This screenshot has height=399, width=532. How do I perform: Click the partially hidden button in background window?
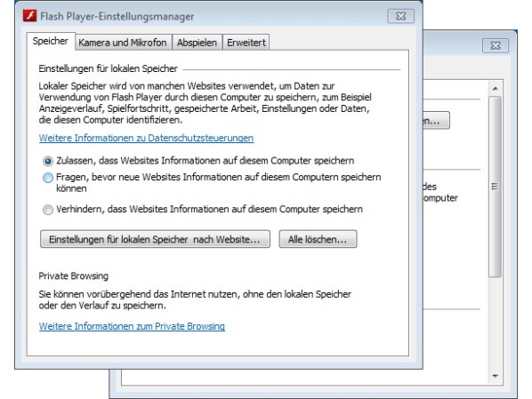coord(436,120)
